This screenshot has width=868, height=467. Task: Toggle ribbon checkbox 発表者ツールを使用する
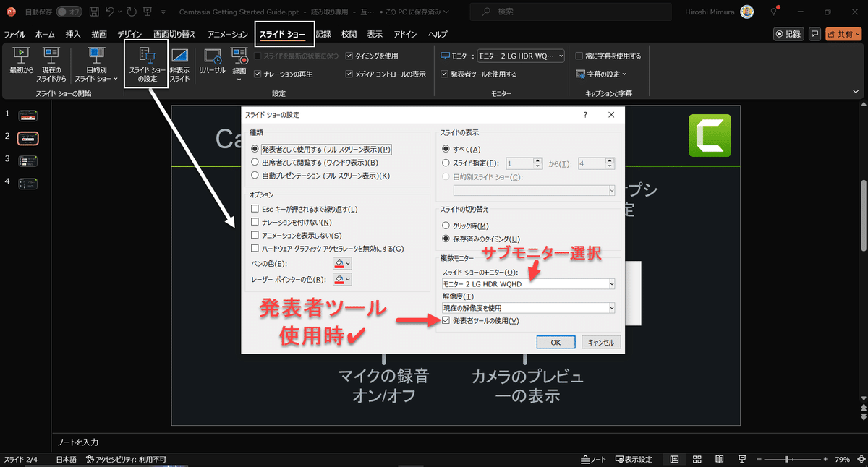coord(444,74)
